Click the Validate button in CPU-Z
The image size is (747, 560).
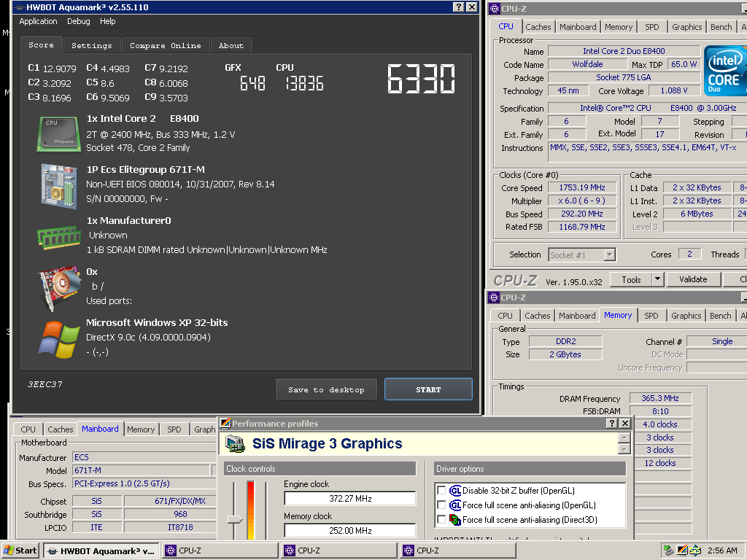click(x=693, y=279)
